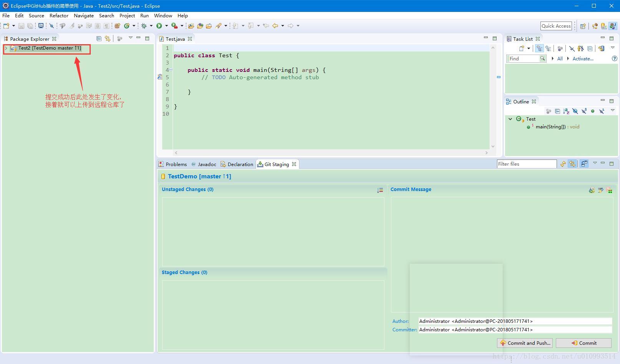Open the Source menu
The height and width of the screenshot is (364, 620).
pos(37,16)
